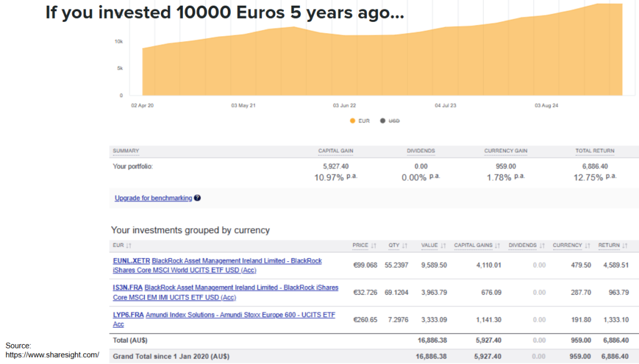Click the SUMMARY header label
This screenshot has height=364, width=639.
pyautogui.click(x=126, y=151)
